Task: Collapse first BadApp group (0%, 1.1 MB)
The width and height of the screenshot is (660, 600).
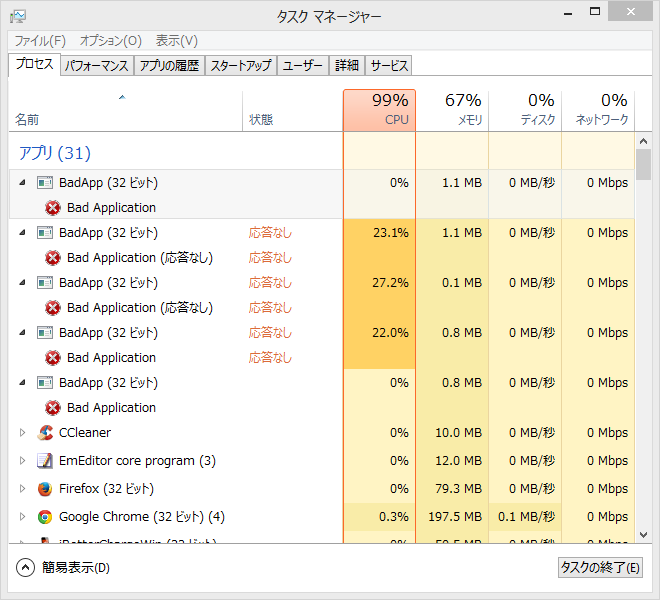Action: (x=22, y=183)
